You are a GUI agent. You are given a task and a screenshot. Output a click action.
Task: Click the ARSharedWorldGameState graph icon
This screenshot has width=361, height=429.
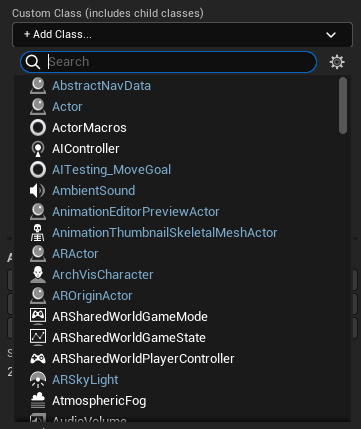(x=38, y=337)
